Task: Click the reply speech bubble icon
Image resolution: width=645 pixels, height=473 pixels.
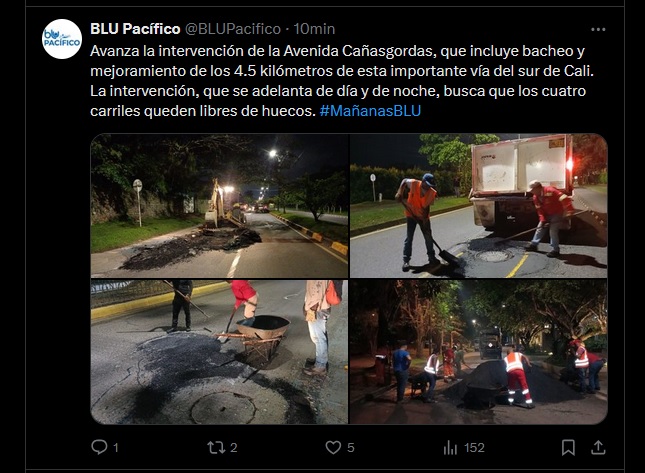Action: pos(99,447)
